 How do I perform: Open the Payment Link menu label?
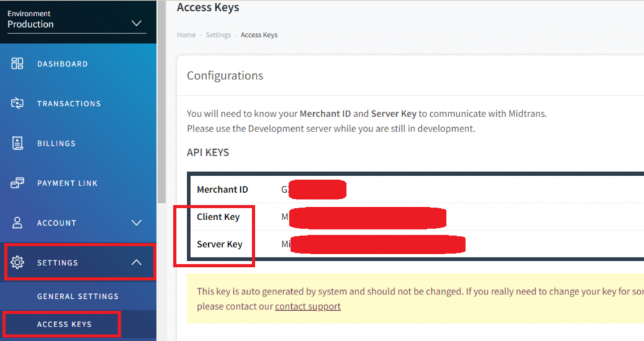pos(67,183)
